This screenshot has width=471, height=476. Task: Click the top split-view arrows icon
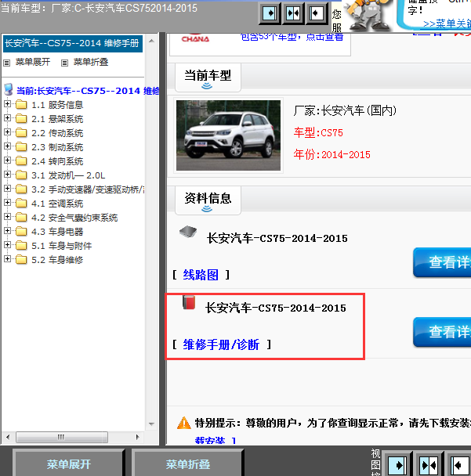click(293, 13)
